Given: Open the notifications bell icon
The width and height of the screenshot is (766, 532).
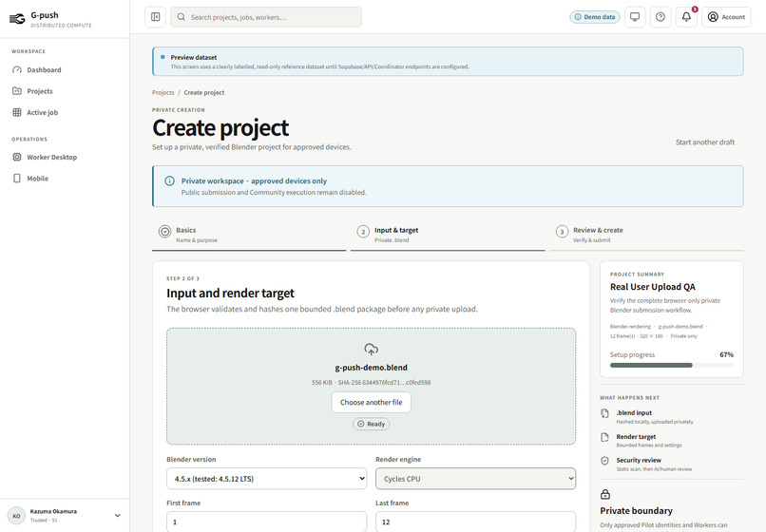Looking at the screenshot, I should click(686, 17).
